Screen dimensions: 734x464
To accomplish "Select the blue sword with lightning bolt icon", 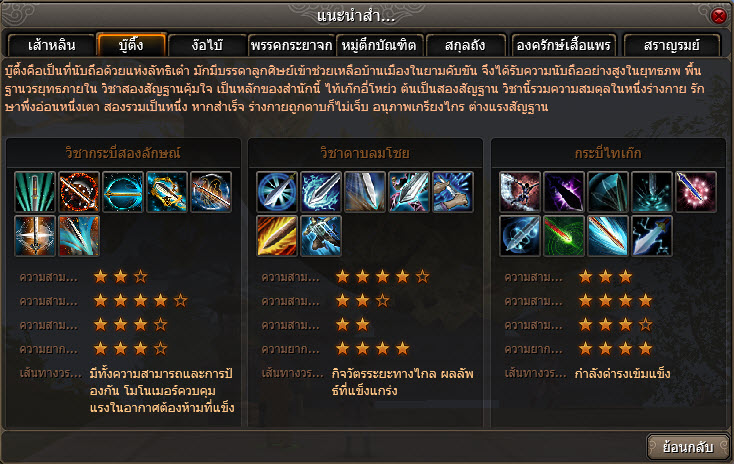I will click(x=652, y=236).
